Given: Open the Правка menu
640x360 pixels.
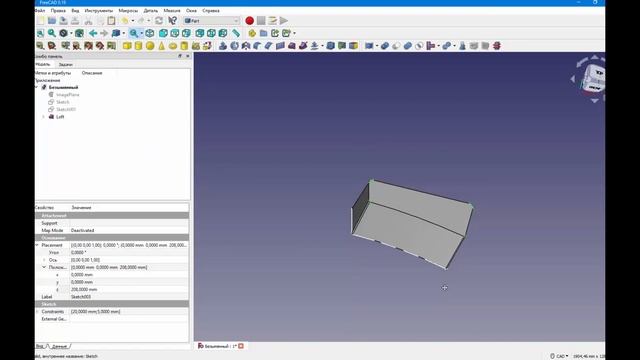Looking at the screenshot, I should coord(58,11).
